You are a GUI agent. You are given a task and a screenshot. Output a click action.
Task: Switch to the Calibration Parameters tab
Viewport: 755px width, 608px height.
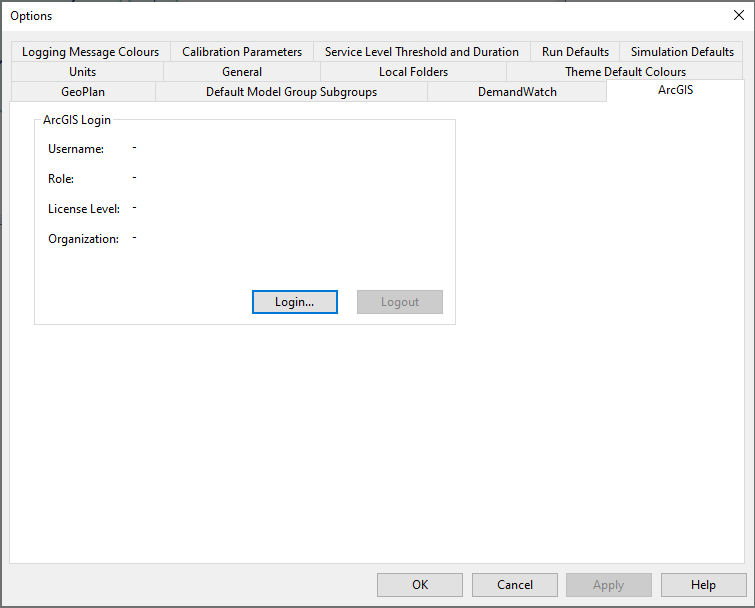[x=242, y=52]
